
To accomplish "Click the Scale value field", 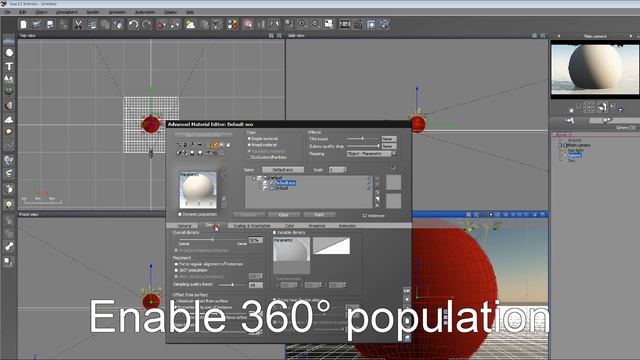I will coord(337,170).
